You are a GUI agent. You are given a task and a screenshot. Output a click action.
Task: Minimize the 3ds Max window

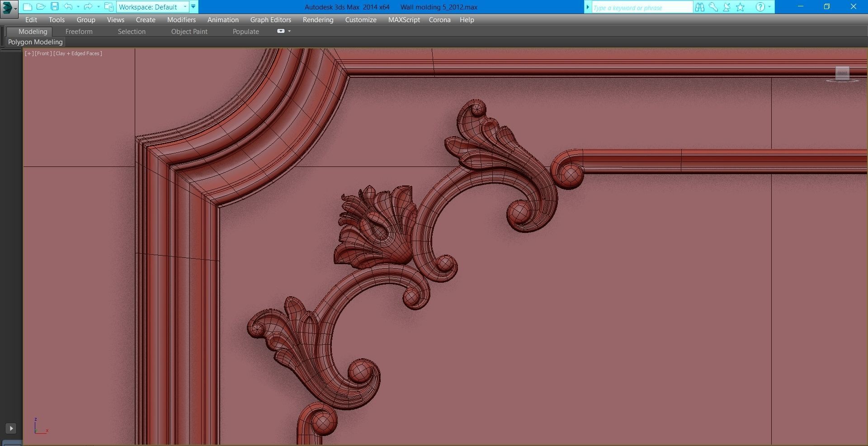(x=801, y=7)
